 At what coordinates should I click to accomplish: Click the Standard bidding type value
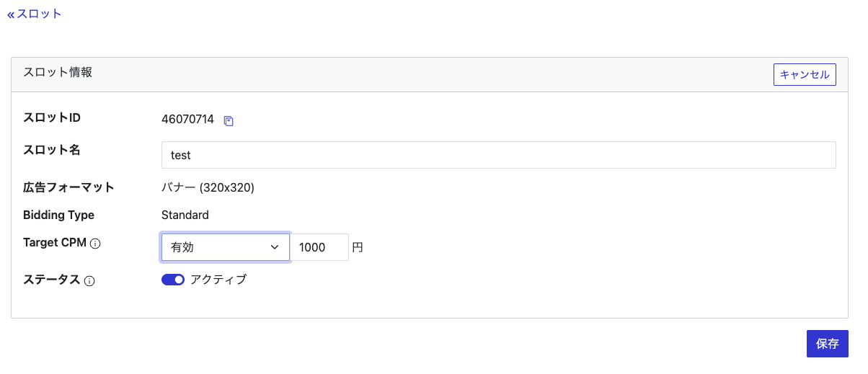(185, 215)
